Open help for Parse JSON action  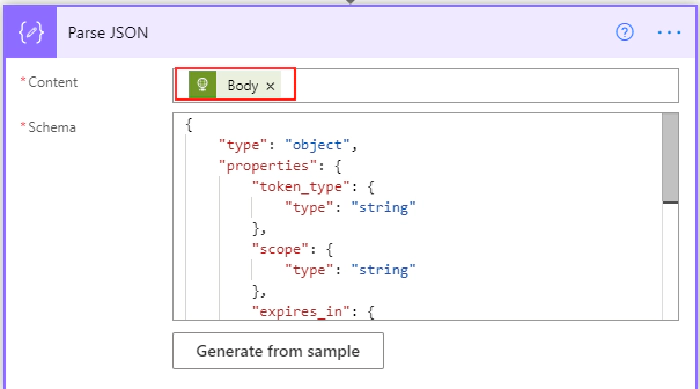pos(625,32)
